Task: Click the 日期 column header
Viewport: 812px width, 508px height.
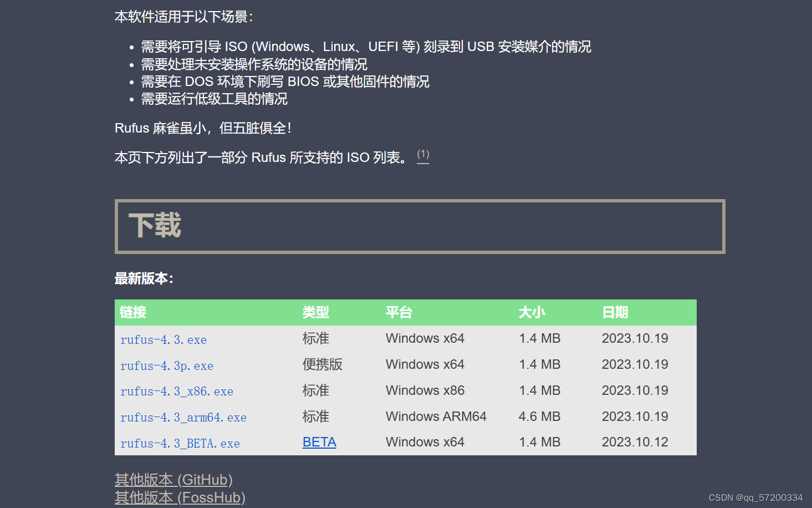Action: pyautogui.click(x=615, y=312)
